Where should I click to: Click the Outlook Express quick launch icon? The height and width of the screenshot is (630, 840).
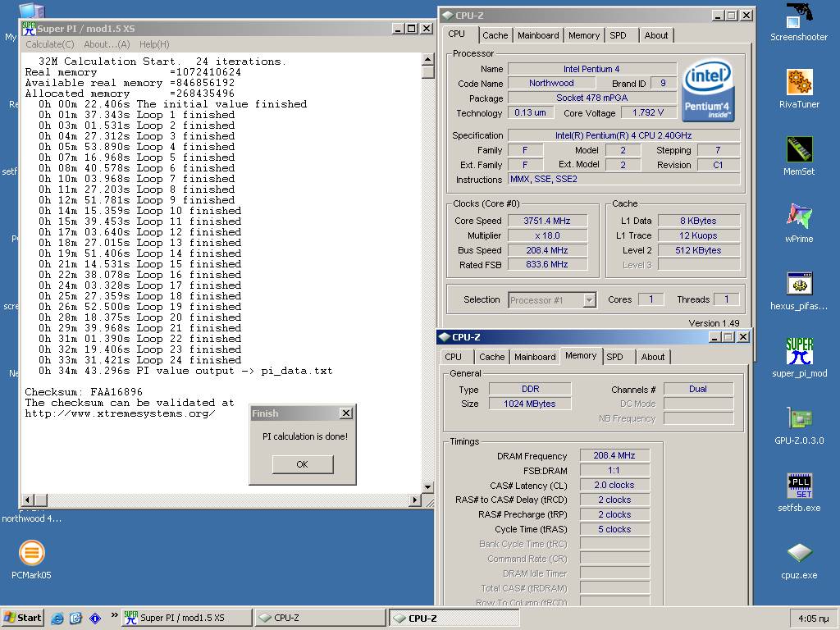(75, 619)
